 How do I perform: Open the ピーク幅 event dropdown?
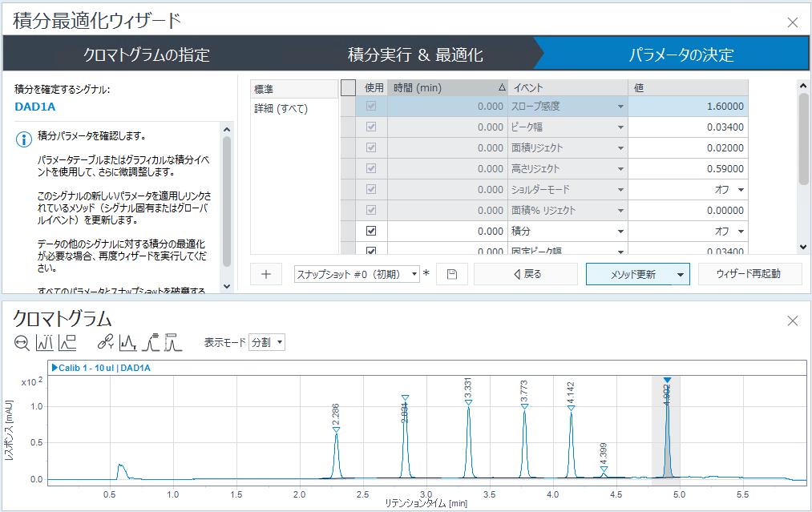coord(620,127)
